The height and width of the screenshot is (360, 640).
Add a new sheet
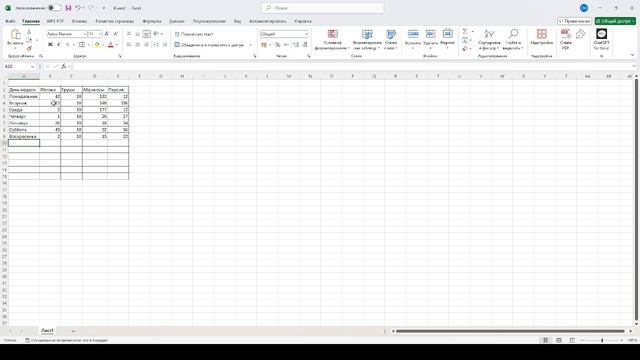pyautogui.click(x=73, y=331)
